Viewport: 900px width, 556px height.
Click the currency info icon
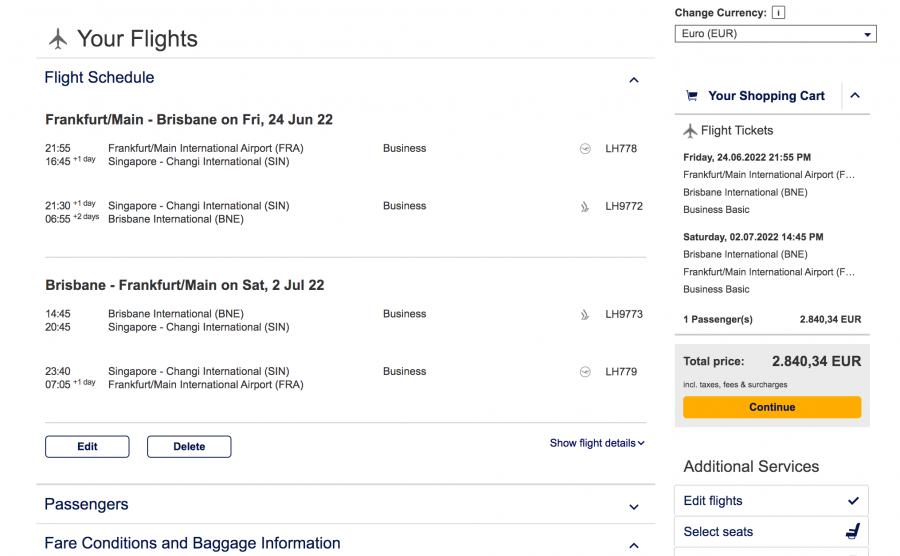point(779,13)
